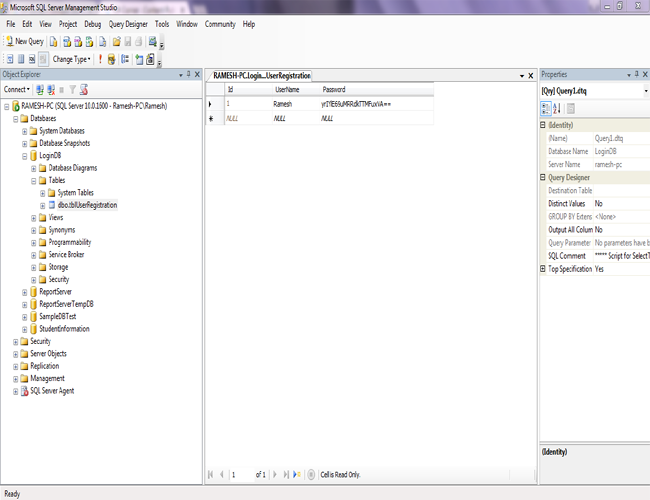650x500 pixels.
Task: Collapse the (Identity) property category
Action: (x=543, y=125)
